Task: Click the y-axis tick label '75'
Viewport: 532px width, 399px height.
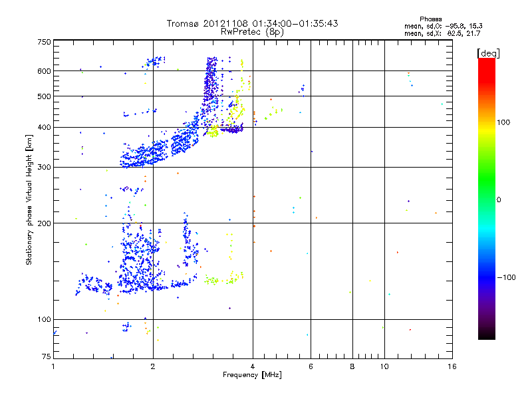Action: coord(47,356)
